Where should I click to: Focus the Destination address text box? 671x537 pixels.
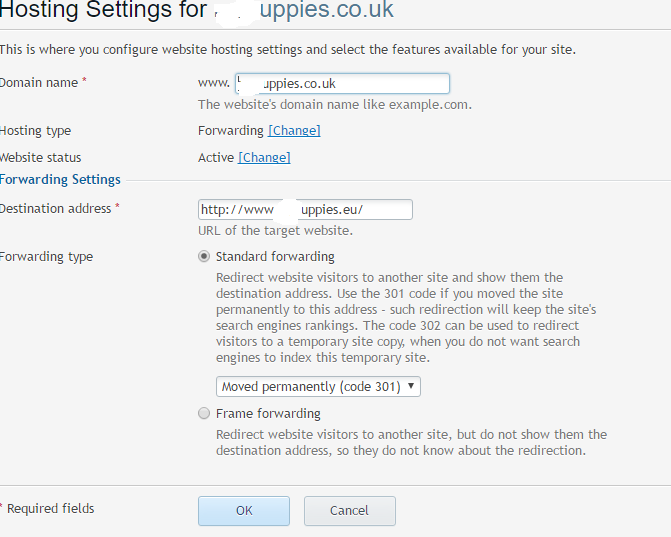(x=305, y=210)
